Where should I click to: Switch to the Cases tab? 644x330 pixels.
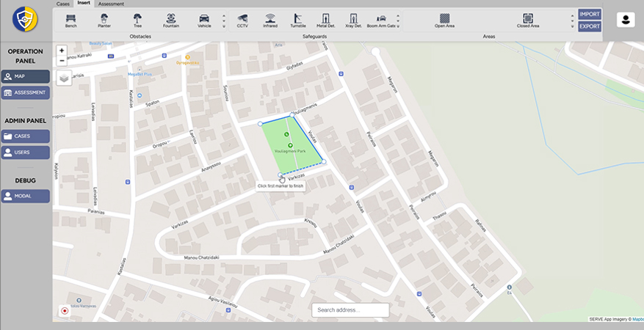click(x=65, y=4)
